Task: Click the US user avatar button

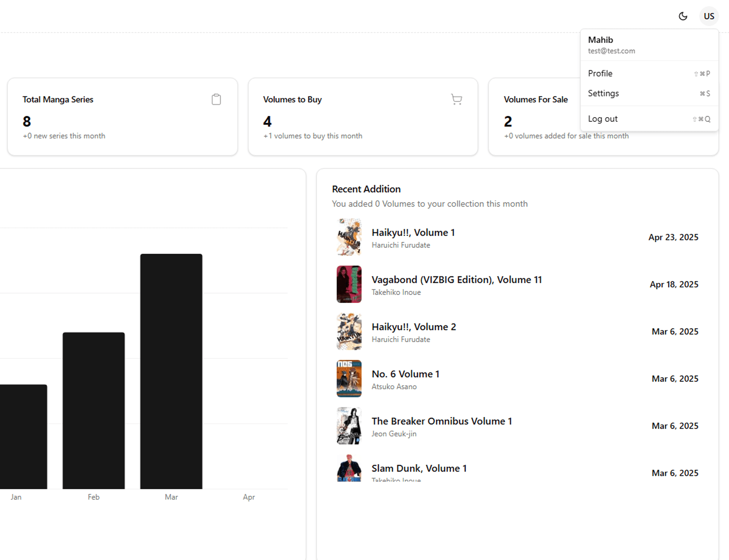Action: (709, 16)
